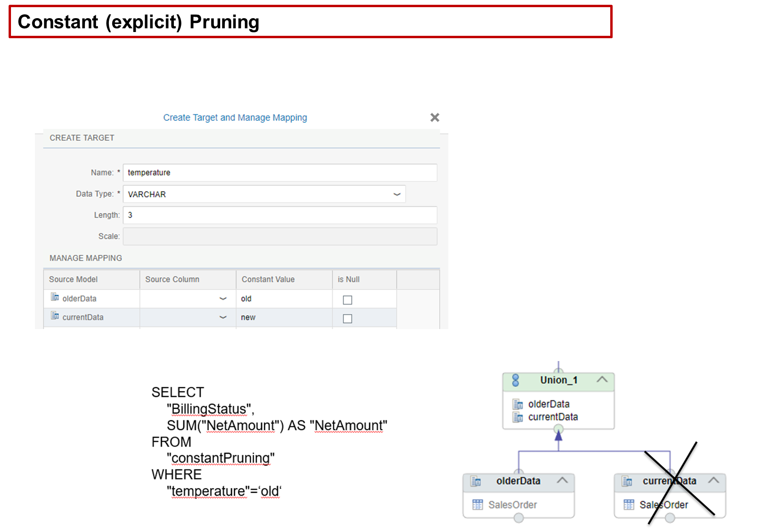764x532 pixels.
Task: Click the Name field containing temperature
Action: [x=280, y=173]
